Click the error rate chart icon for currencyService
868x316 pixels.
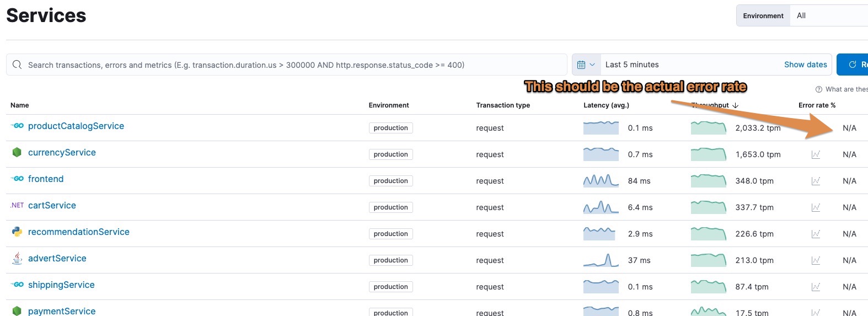click(x=816, y=154)
